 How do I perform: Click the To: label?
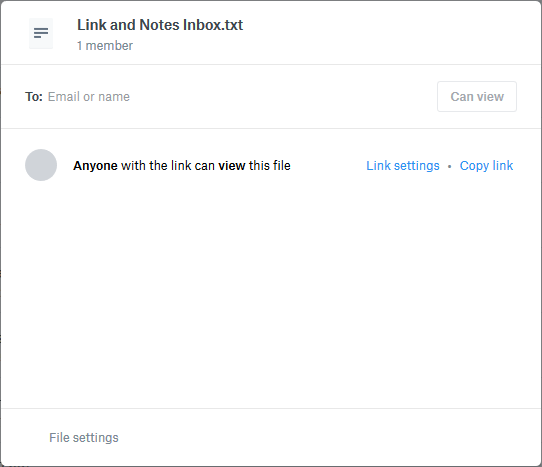pyautogui.click(x=34, y=97)
